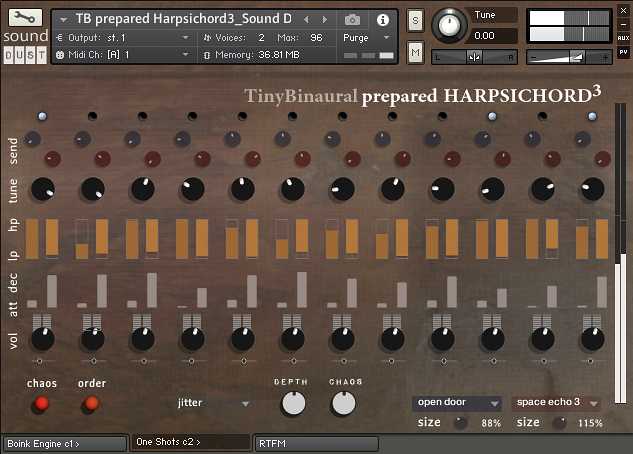Go to previous instrument with left arrow
This screenshot has width=633, height=454.
[307, 19]
